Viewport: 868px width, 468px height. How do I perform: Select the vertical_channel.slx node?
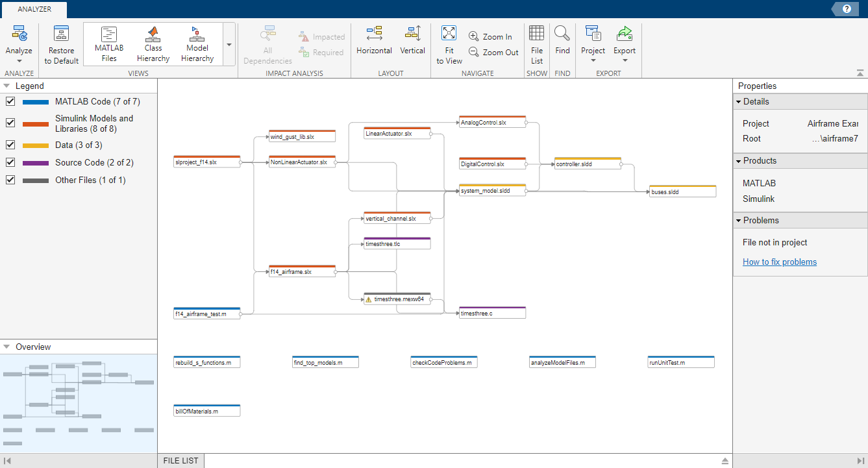(397, 218)
